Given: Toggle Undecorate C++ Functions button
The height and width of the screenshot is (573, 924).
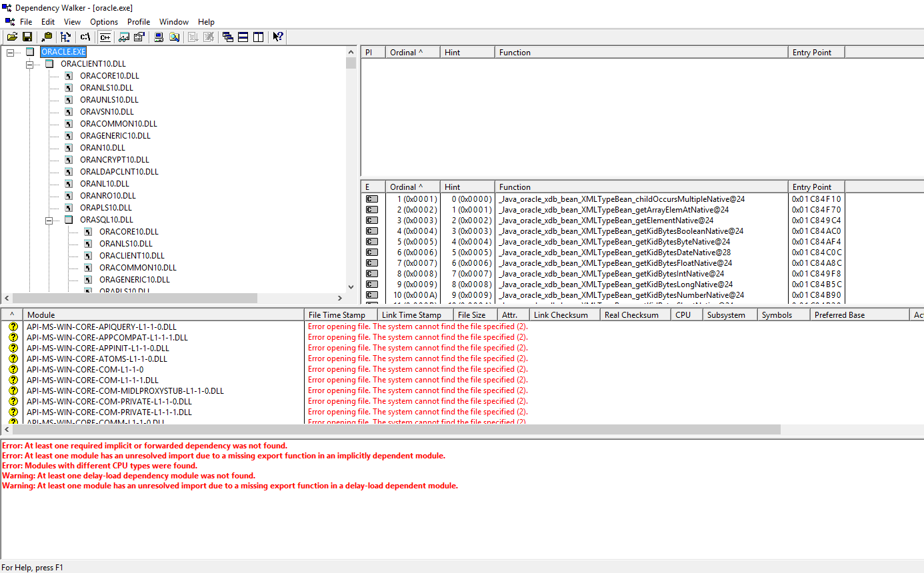Looking at the screenshot, I should (x=105, y=37).
